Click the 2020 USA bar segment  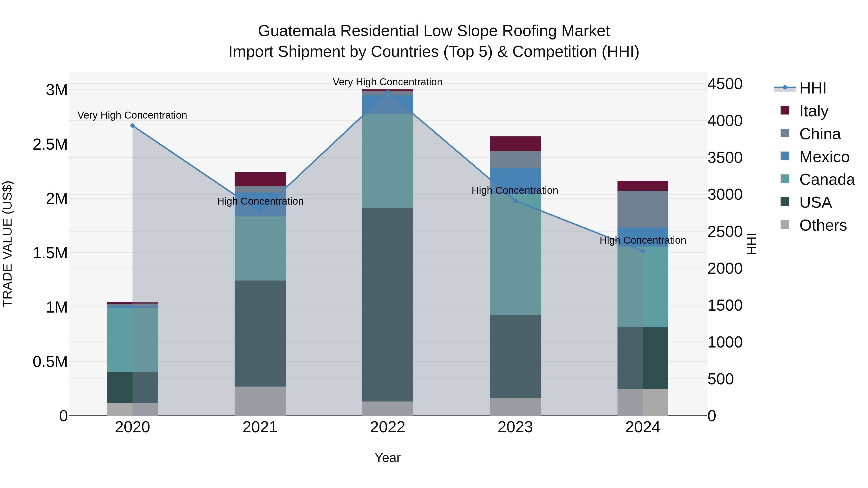pyautogui.click(x=132, y=388)
